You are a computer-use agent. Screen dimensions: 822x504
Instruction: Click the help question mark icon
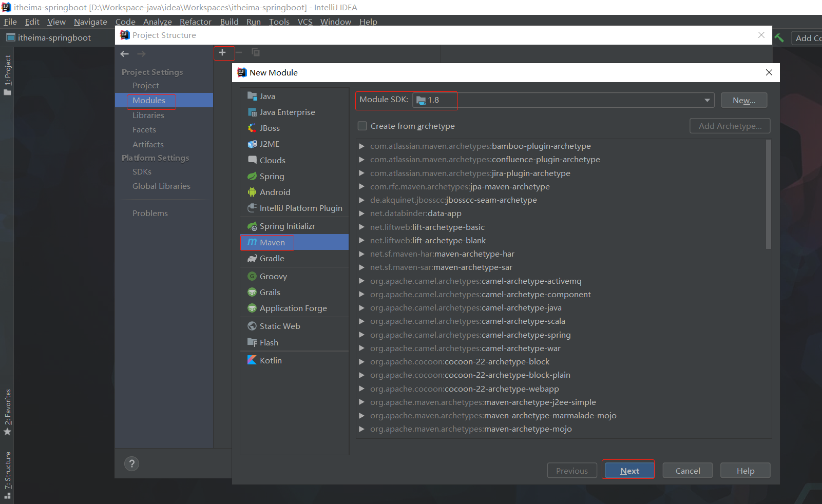[132, 463]
